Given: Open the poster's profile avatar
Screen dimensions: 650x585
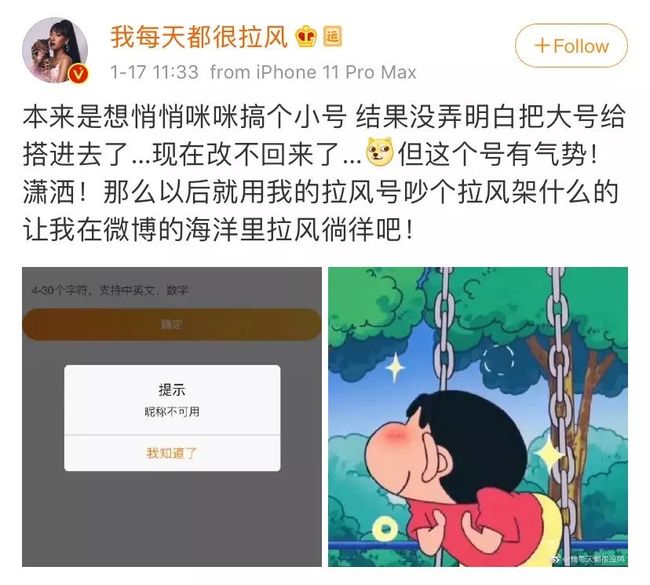Looking at the screenshot, I should [x=55, y=50].
